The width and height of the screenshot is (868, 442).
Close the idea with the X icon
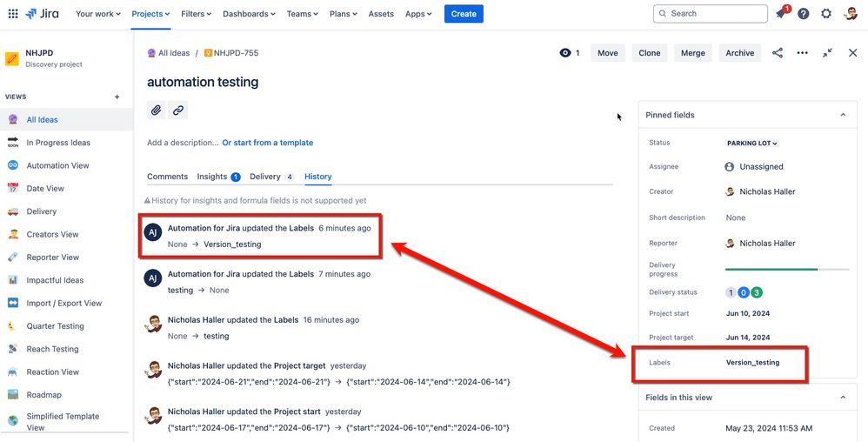click(852, 53)
